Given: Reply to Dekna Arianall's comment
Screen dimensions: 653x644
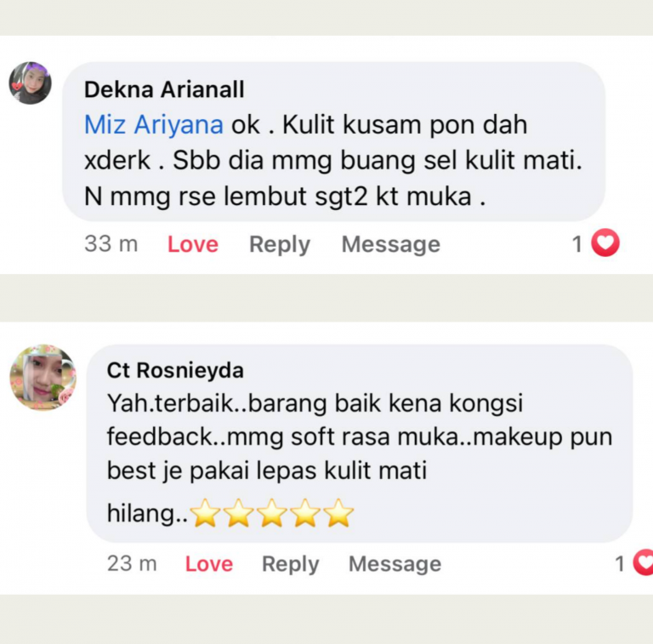Looking at the screenshot, I should (x=280, y=244).
